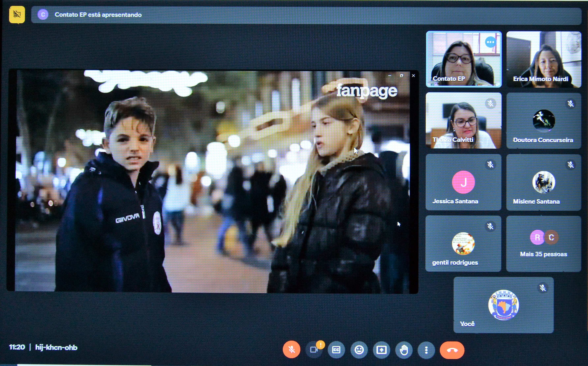
Task: Restore the shared video window size
Action: click(x=401, y=76)
